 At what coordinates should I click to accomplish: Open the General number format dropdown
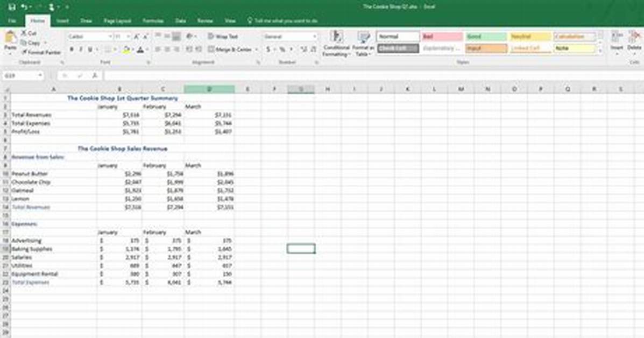(x=315, y=37)
